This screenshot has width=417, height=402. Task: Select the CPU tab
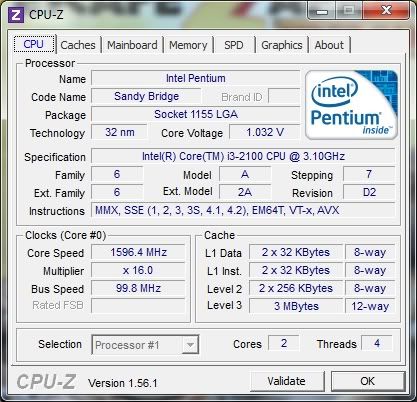(34, 44)
